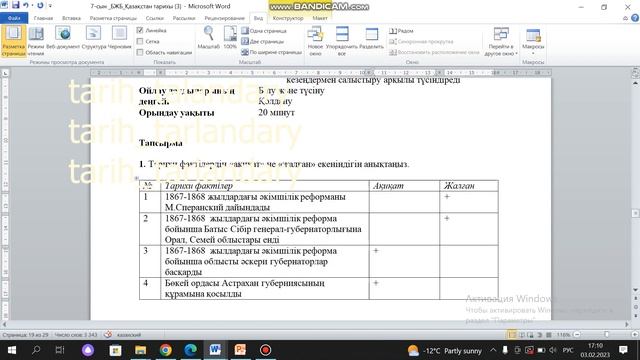
Task: Enable the Сетка checkbox
Action: tap(140, 41)
